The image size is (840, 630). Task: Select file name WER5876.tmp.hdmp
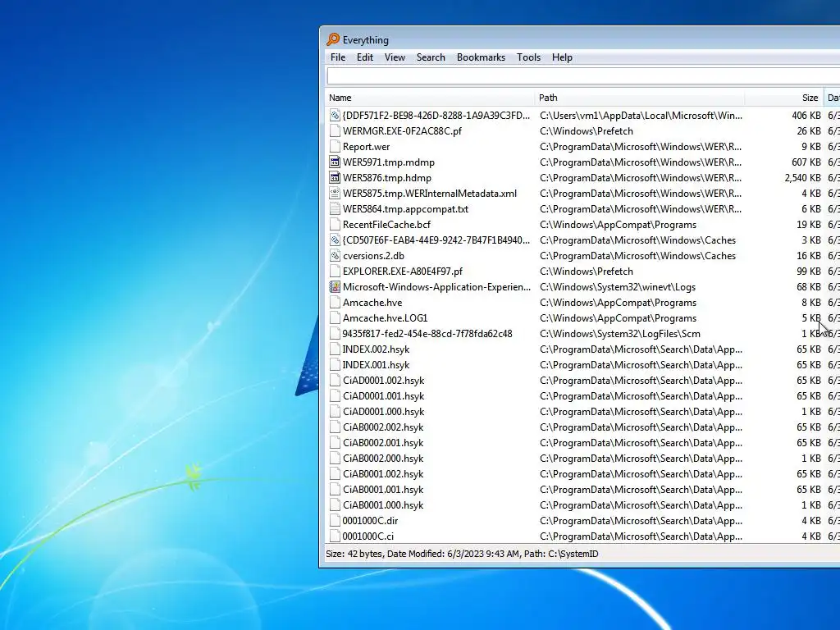coord(387,177)
